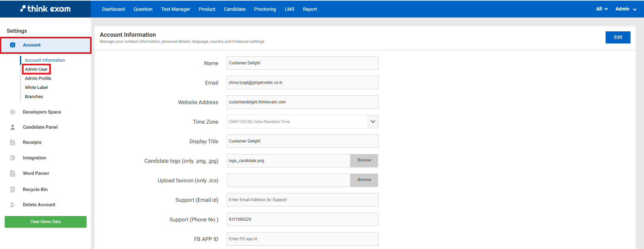This screenshot has width=644, height=249.
Task: Click the Delete Account user icon
Action: 13,205
